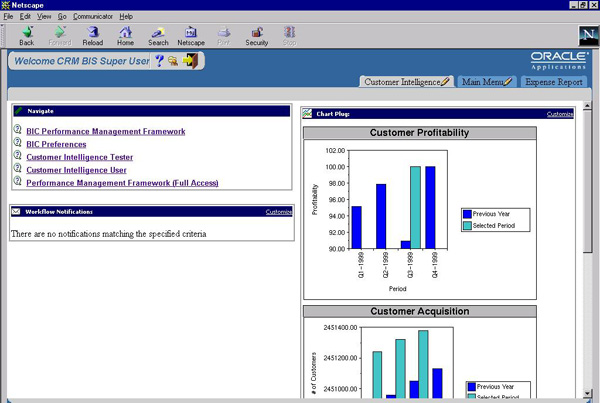Image resolution: width=600 pixels, height=403 pixels.
Task: Open BIC Performance Management Framework link
Action: 106,131
